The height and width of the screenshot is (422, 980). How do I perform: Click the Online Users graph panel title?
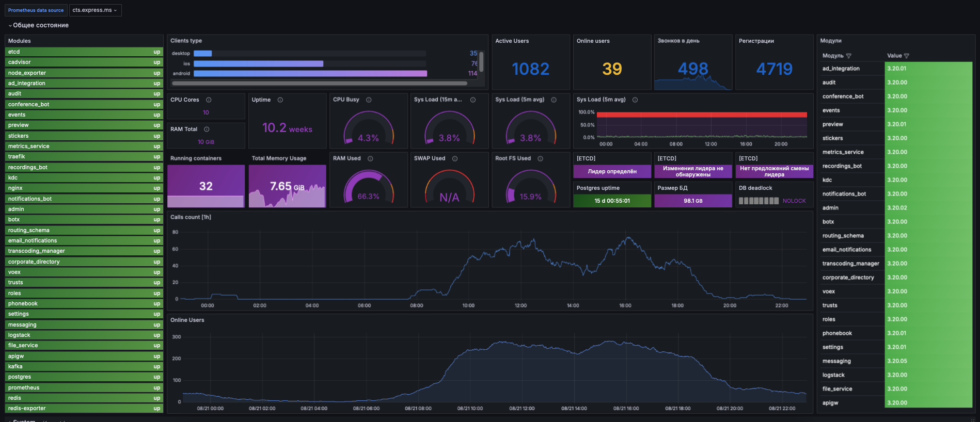[x=187, y=320]
